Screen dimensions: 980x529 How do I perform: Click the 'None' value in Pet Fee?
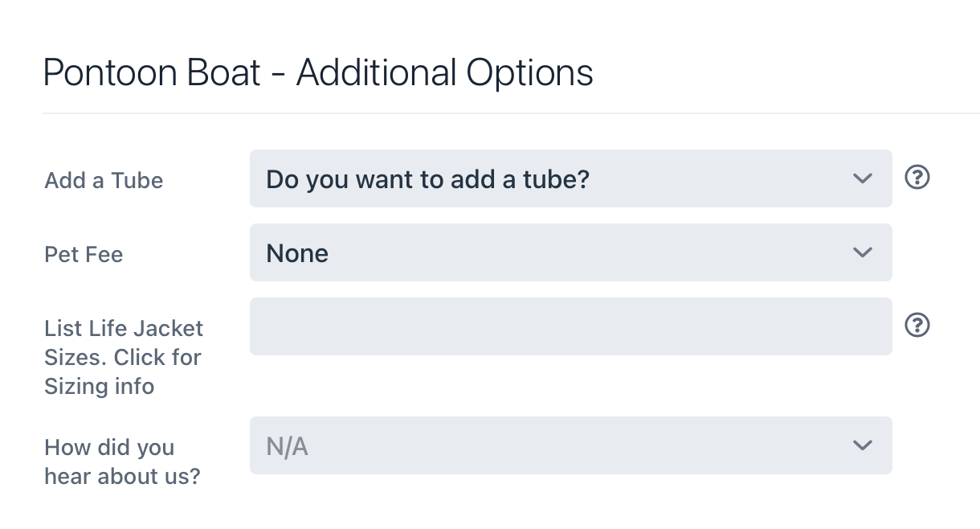(297, 253)
